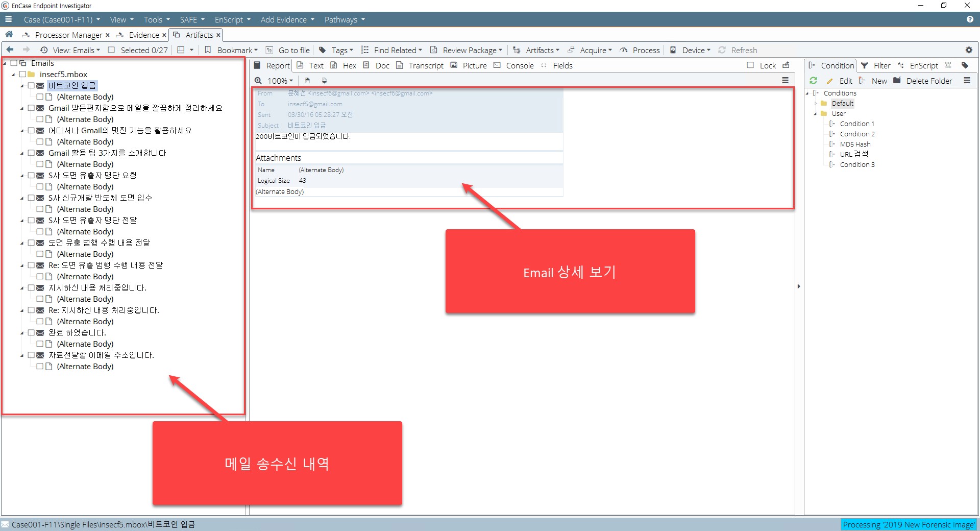This screenshot has width=980, height=531.
Task: Click the help question mark icon
Action: pyautogui.click(x=969, y=19)
